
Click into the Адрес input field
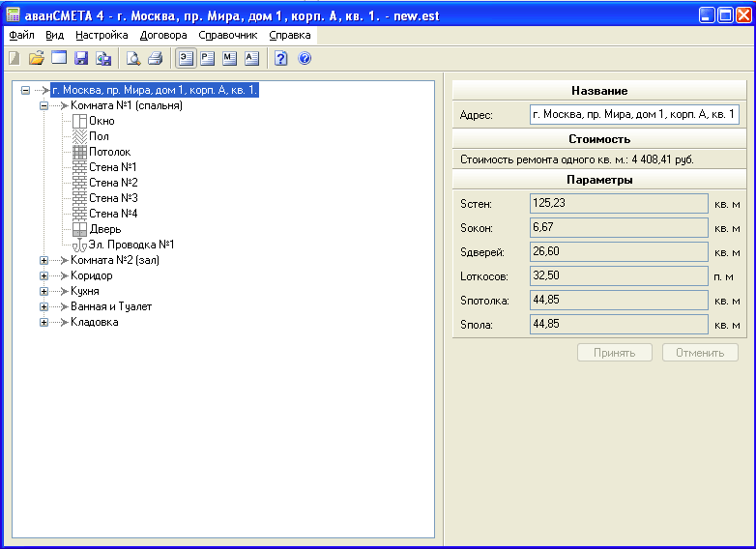click(634, 115)
